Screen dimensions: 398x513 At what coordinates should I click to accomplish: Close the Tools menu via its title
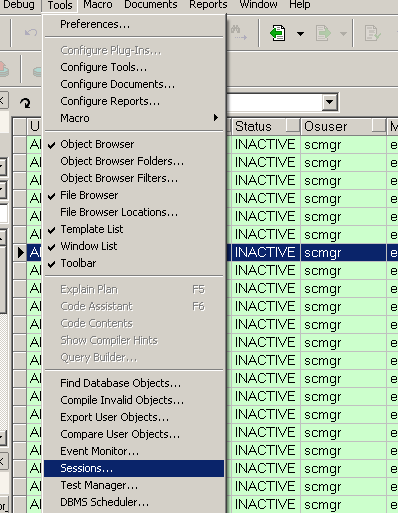point(60,5)
